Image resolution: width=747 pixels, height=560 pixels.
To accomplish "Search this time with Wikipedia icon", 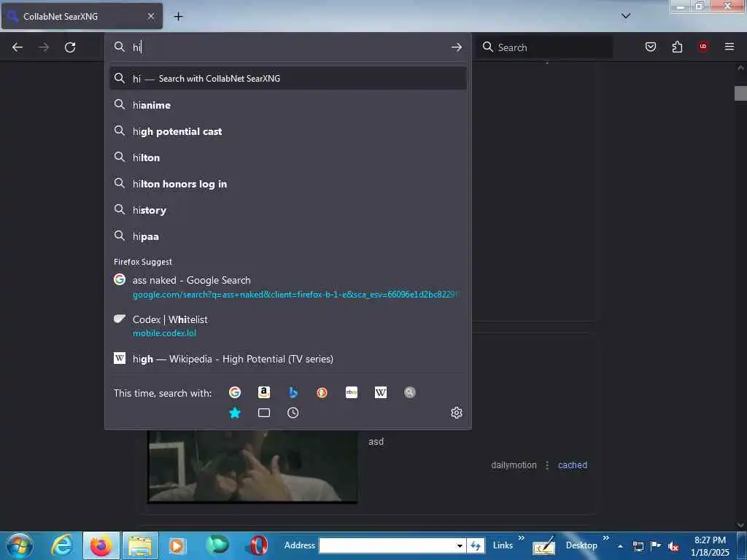I will tap(381, 392).
